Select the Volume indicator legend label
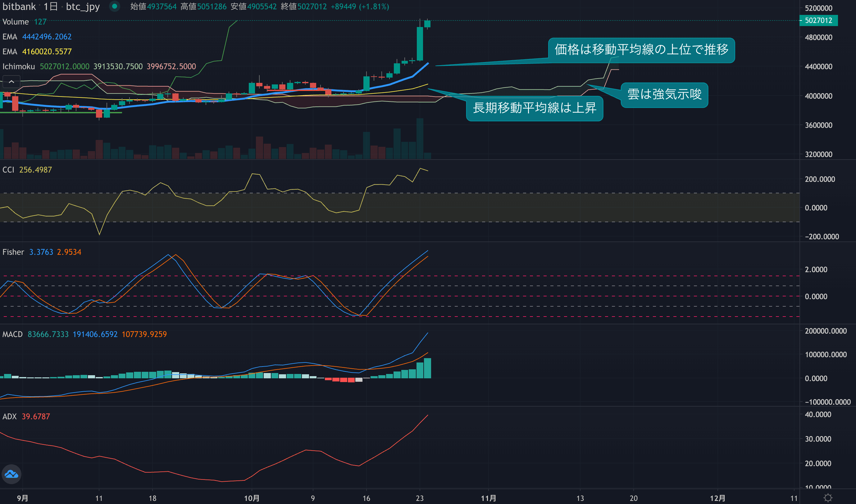The width and height of the screenshot is (856, 504). coord(16,22)
